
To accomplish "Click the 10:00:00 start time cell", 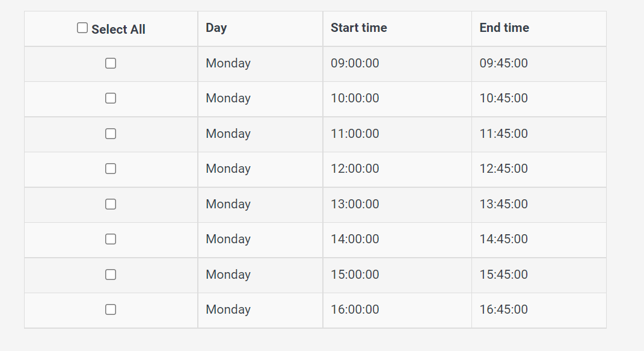I will click(355, 98).
